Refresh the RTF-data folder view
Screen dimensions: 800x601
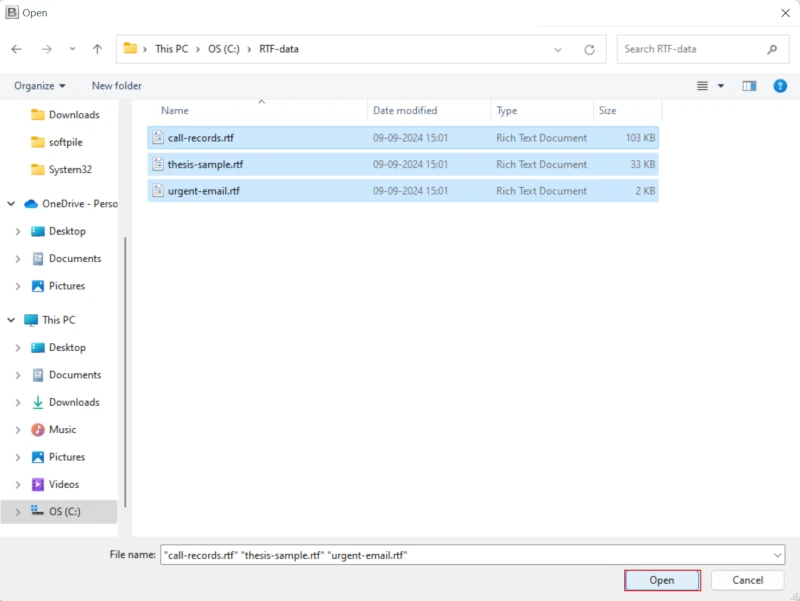pyautogui.click(x=590, y=49)
